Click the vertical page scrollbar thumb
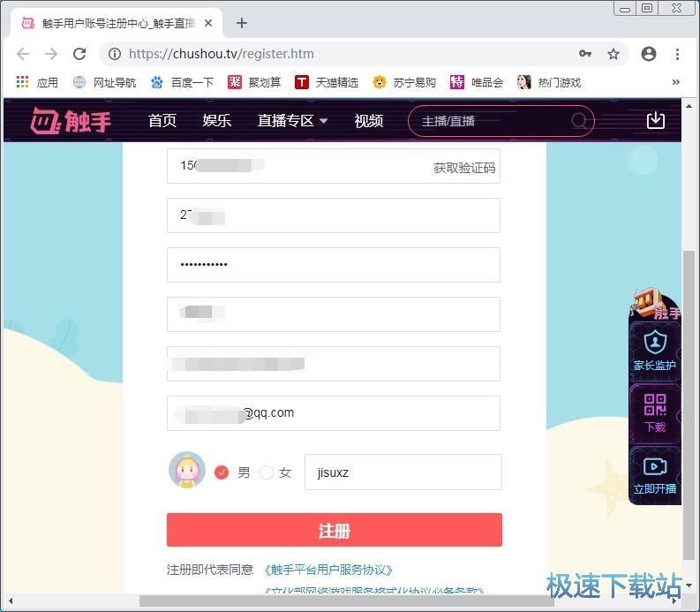The height and width of the screenshot is (612, 700). coord(689,404)
